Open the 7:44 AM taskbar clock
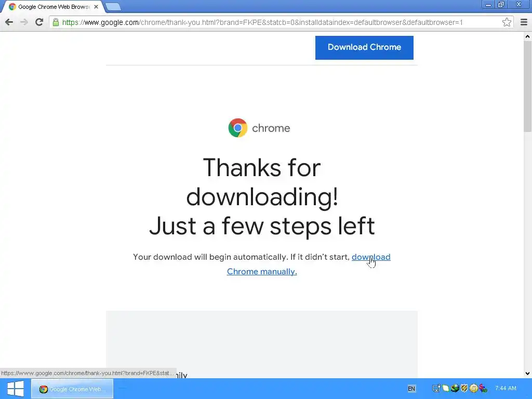The width and height of the screenshot is (532, 399). coord(506,388)
